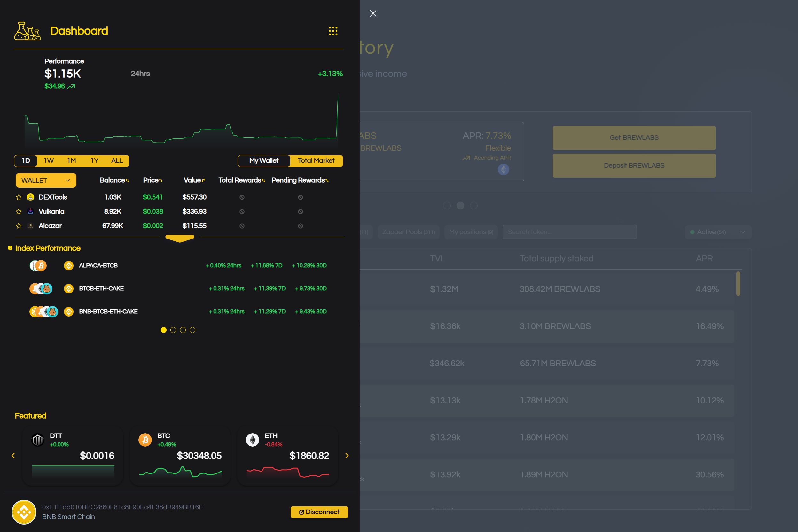Click BNB chain icon beside BNB-BTCB-ETH-CAKE

69,312
